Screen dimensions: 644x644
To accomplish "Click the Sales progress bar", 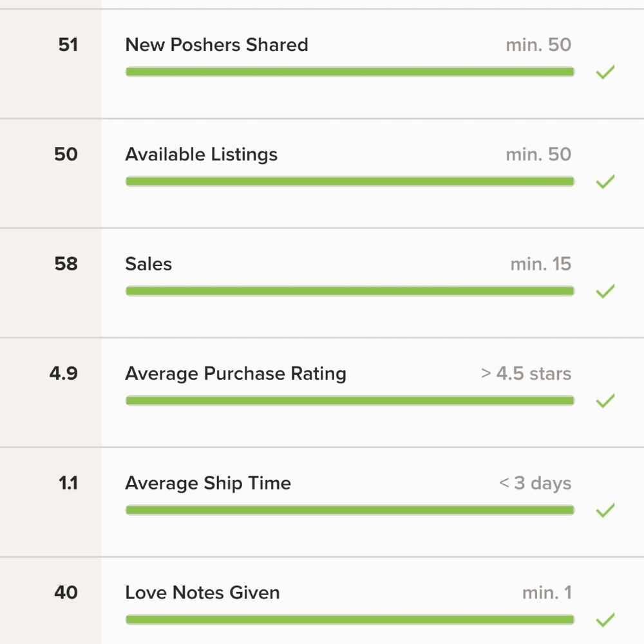I will point(350,291).
